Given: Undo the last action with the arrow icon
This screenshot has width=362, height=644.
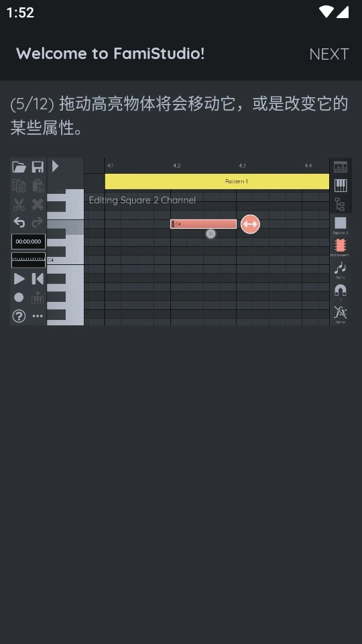Looking at the screenshot, I should coord(19,222).
